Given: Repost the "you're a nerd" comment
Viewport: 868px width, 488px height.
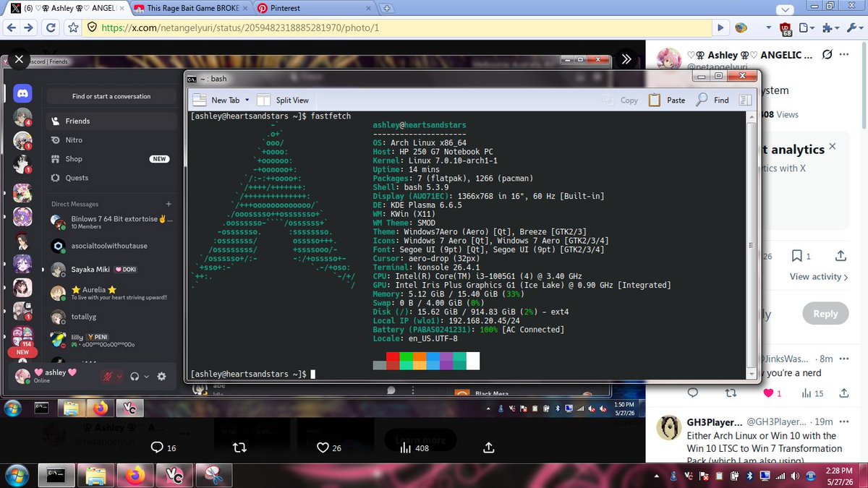Looking at the screenshot, I should (731, 393).
